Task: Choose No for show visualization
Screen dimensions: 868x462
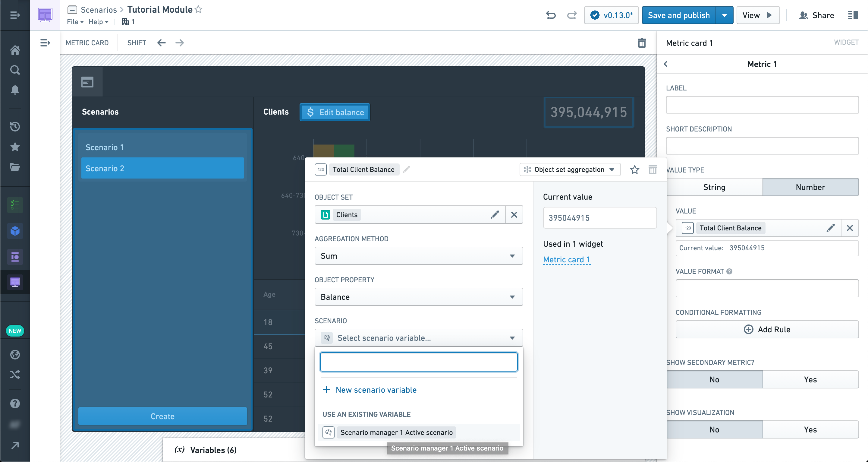Action: (714, 429)
